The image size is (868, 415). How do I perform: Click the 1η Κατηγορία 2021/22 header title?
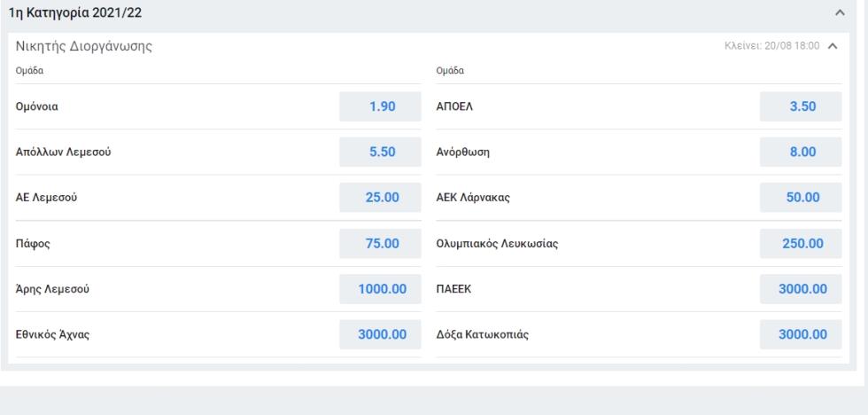[75, 12]
